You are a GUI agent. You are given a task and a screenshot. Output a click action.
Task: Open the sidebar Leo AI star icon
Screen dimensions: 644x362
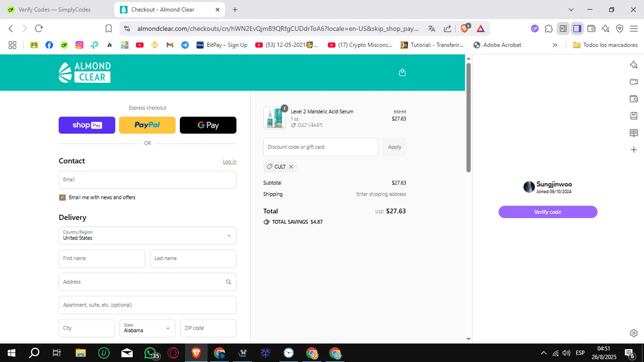[634, 65]
